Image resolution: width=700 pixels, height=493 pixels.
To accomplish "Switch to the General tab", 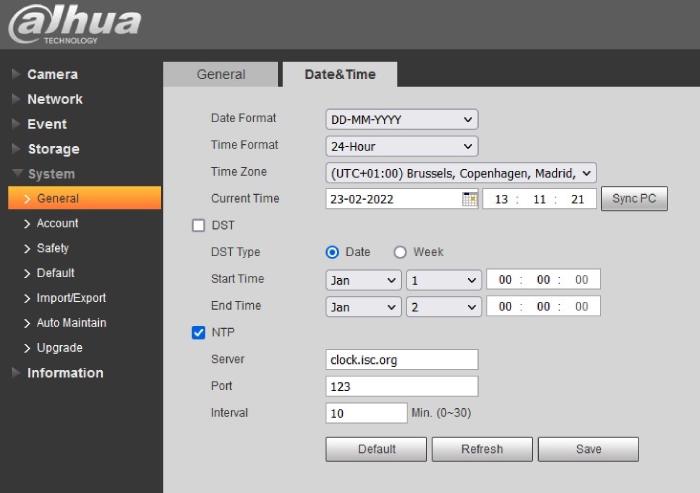I will pos(221,74).
